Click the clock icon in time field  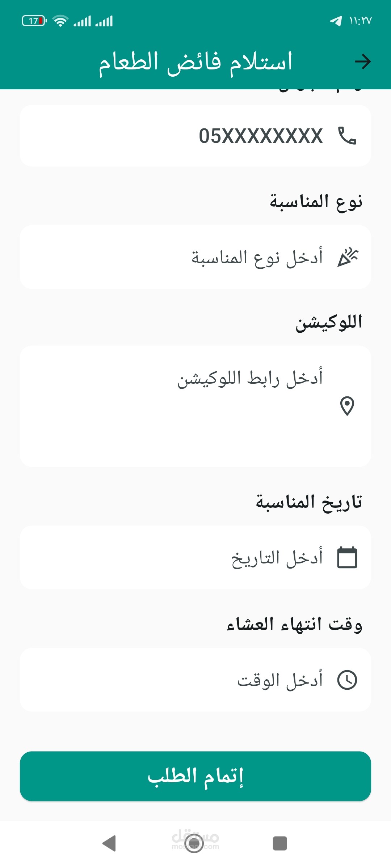(x=347, y=680)
